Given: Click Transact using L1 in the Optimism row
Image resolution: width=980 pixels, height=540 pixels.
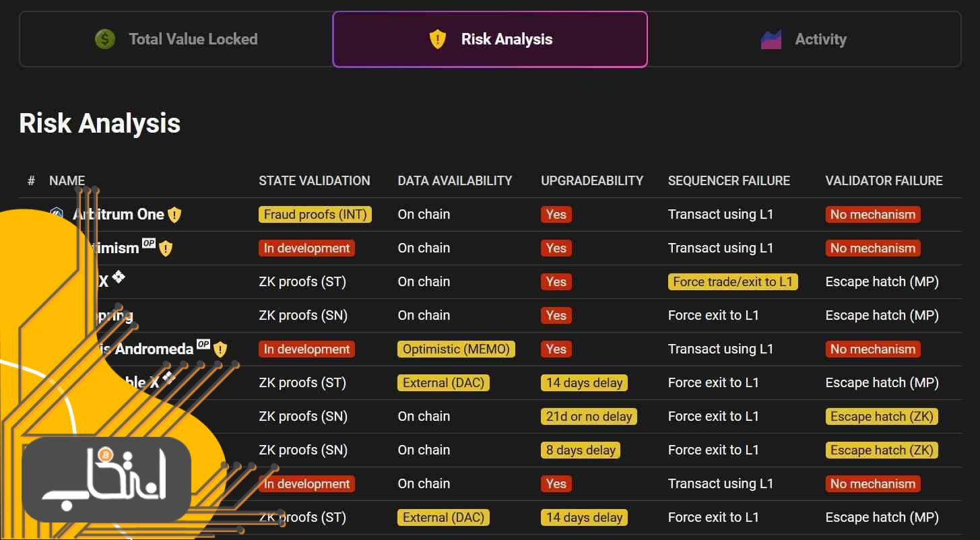Looking at the screenshot, I should pyautogui.click(x=721, y=248).
